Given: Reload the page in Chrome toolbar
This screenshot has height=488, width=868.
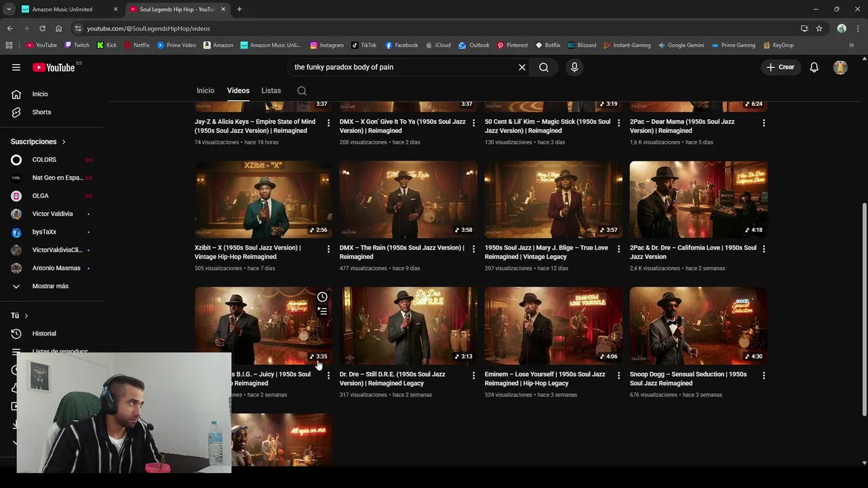Looking at the screenshot, I should 42,28.
